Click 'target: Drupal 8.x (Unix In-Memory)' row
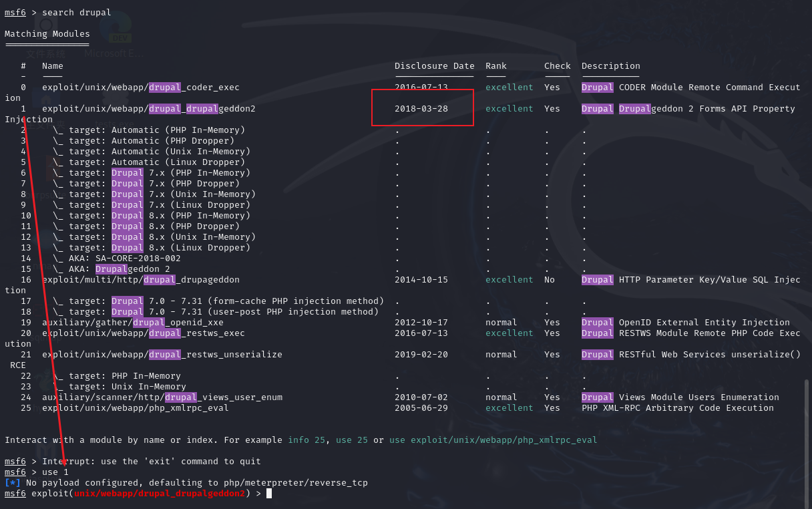The image size is (812, 509). click(x=154, y=237)
